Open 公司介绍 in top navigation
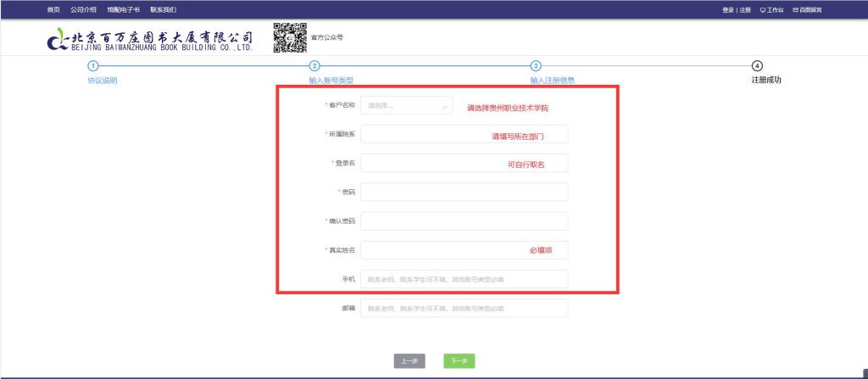 pyautogui.click(x=83, y=9)
